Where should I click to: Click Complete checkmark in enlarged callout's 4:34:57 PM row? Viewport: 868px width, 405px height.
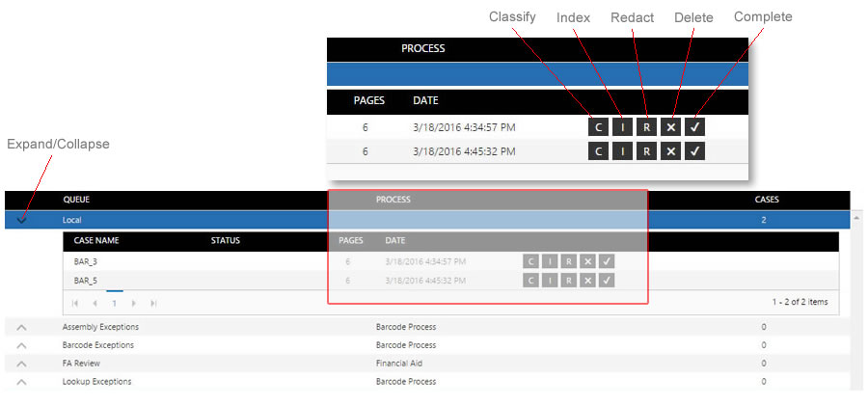(696, 126)
